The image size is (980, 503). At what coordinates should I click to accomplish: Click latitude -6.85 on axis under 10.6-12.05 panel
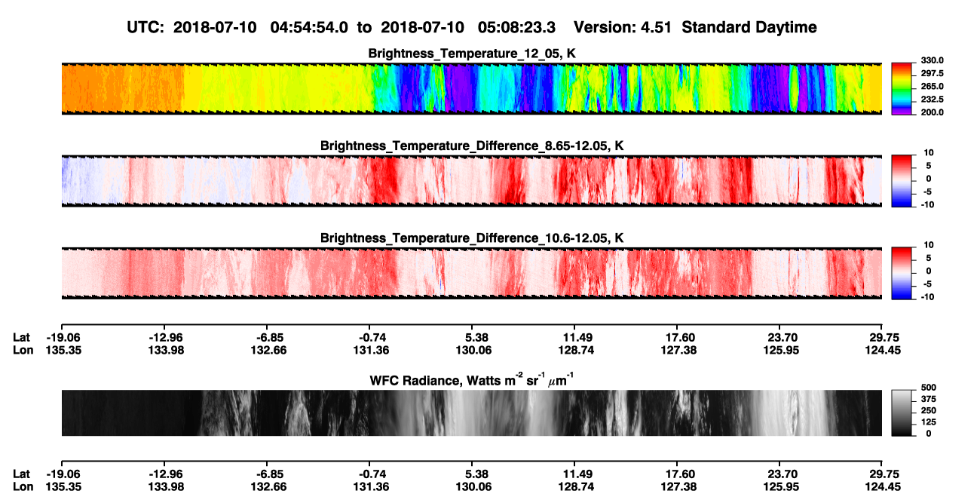point(270,338)
